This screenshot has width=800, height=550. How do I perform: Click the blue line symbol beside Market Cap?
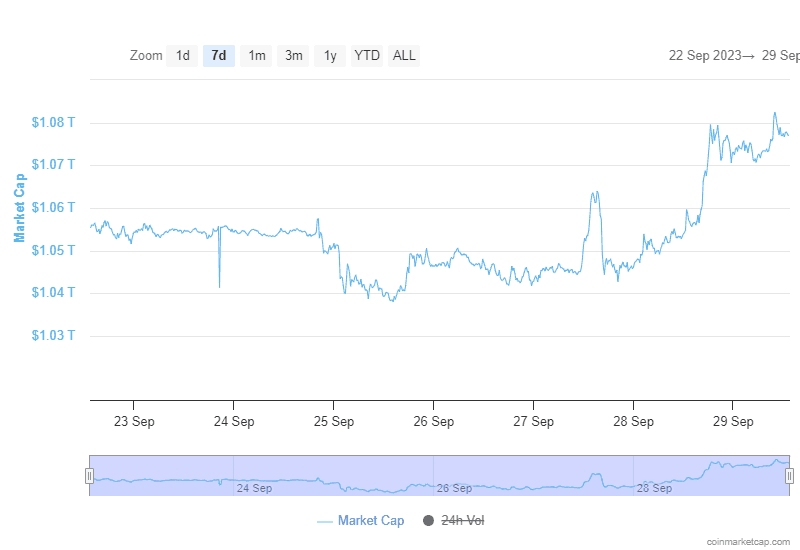325,521
